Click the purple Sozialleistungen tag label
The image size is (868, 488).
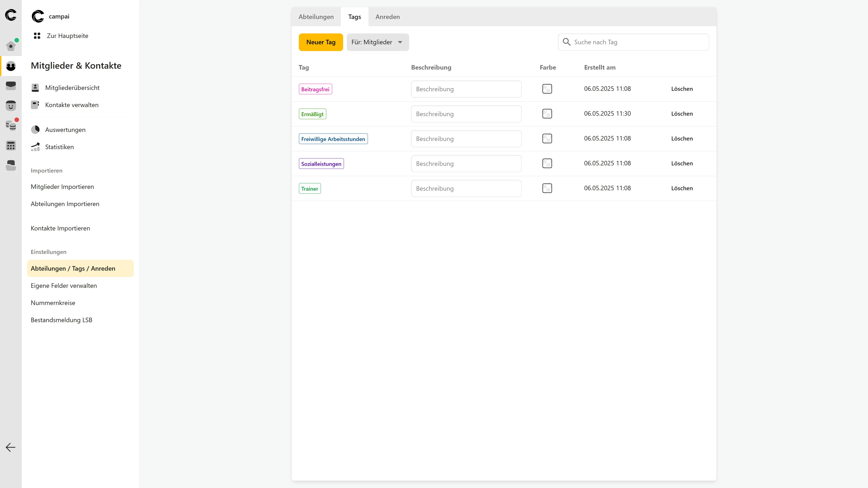[x=321, y=164]
